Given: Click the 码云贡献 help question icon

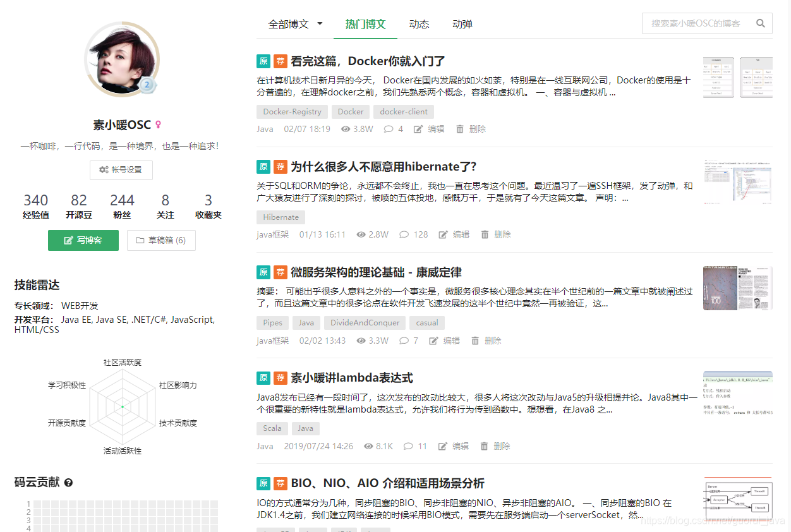Looking at the screenshot, I should (x=68, y=483).
